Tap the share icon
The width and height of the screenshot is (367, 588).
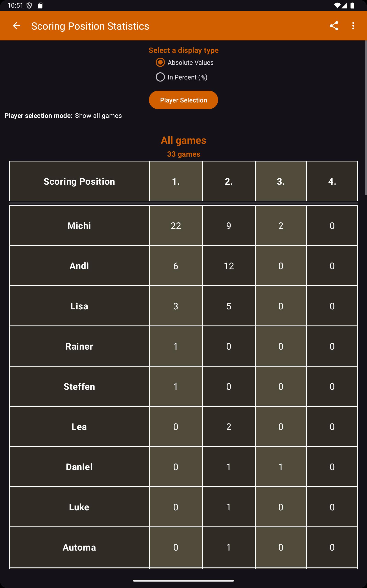point(334,26)
